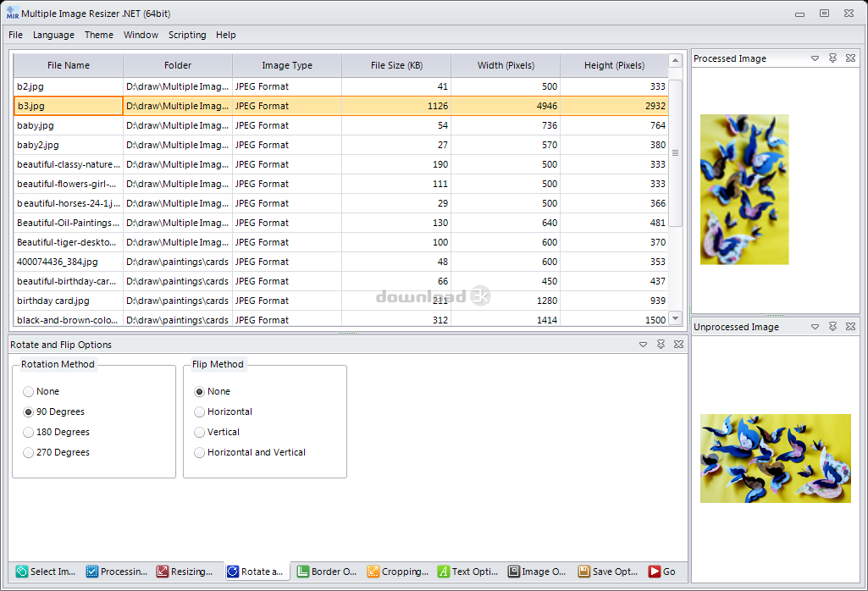Select the beautiful-flowers-girl file row

pos(341,184)
